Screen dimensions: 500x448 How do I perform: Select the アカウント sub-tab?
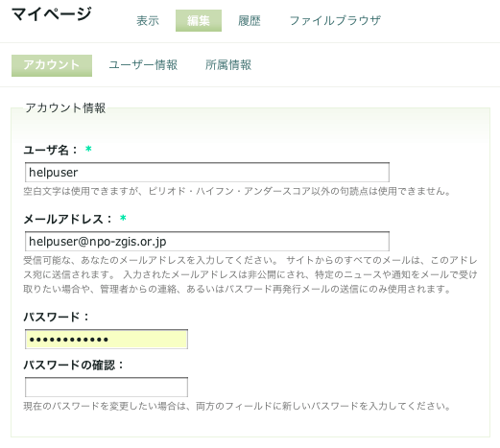(52, 65)
